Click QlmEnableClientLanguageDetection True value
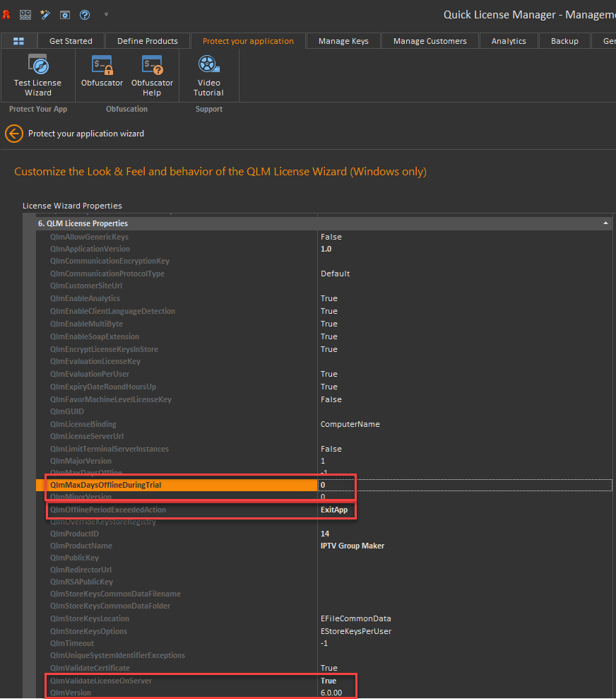Image resolution: width=616 pixels, height=699 pixels. 328,311
